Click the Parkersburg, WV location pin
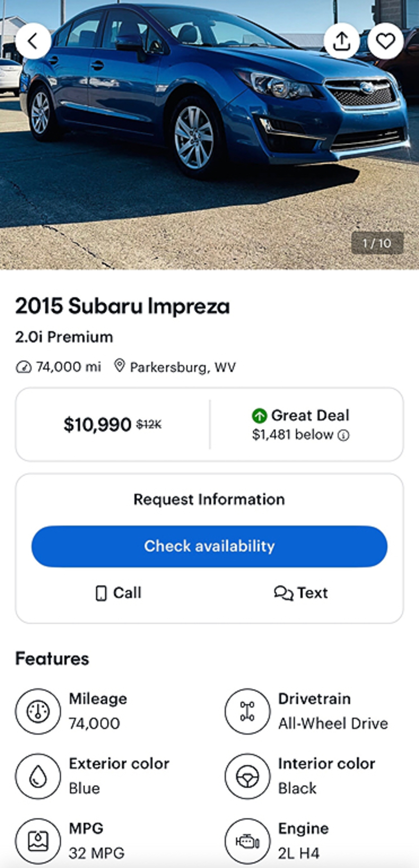The width and height of the screenshot is (419, 868). [x=119, y=366]
